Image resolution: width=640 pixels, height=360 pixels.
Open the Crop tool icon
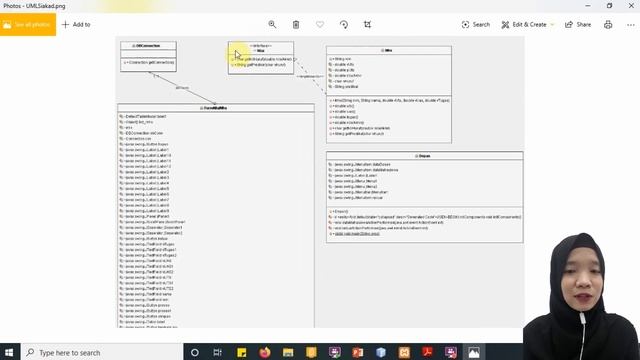coord(367,24)
